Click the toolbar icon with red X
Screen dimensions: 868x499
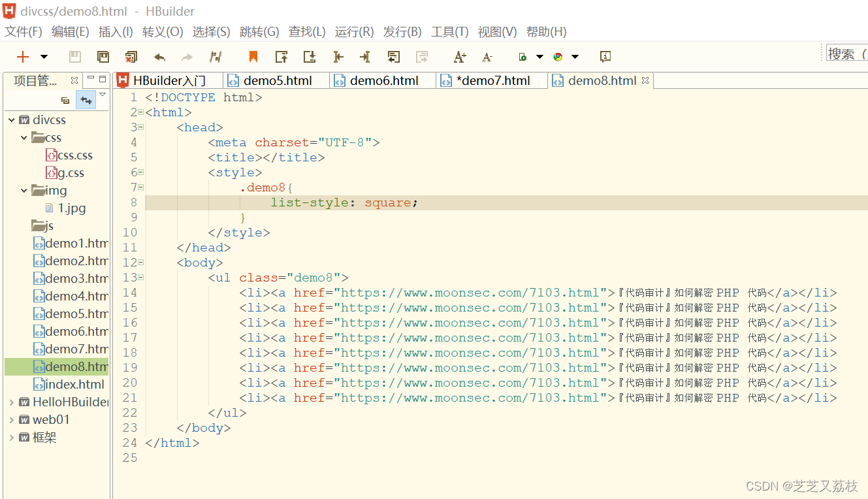(131, 57)
